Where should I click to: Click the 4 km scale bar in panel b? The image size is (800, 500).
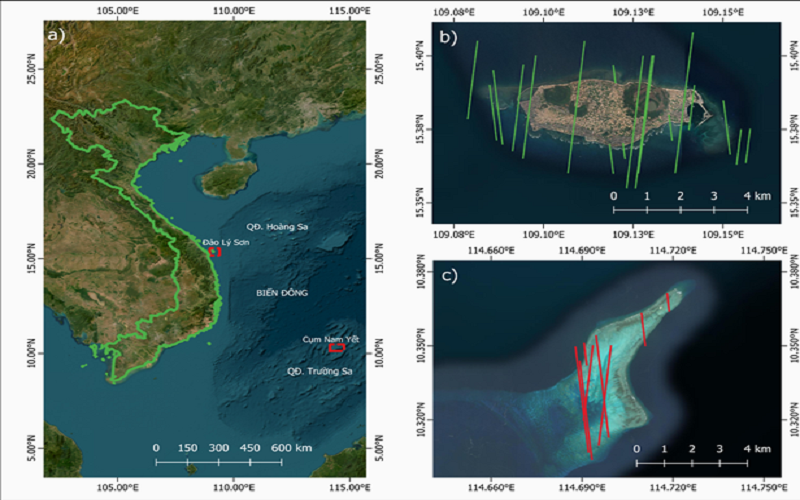pos(679,210)
